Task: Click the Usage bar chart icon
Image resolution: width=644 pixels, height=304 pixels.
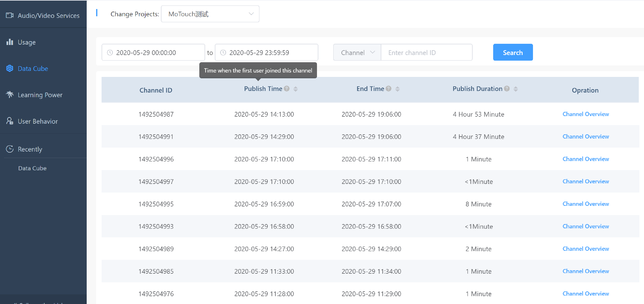Action: coord(9,42)
